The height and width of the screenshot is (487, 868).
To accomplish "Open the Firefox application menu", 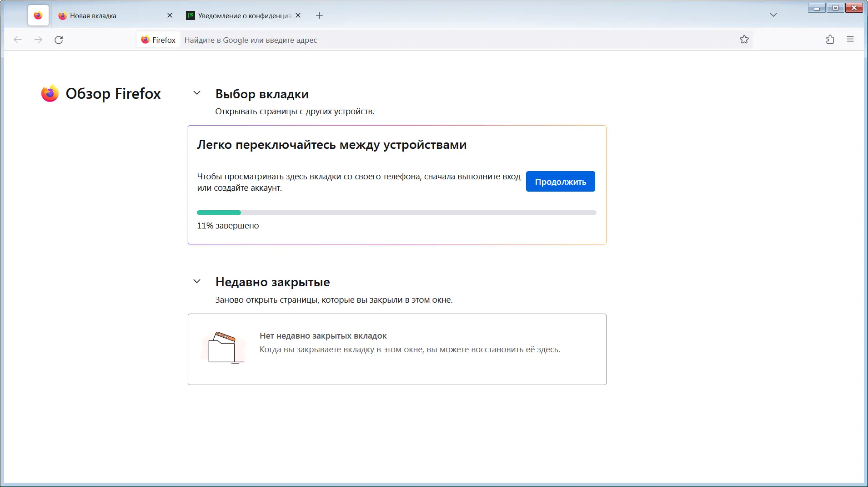I will point(851,40).
